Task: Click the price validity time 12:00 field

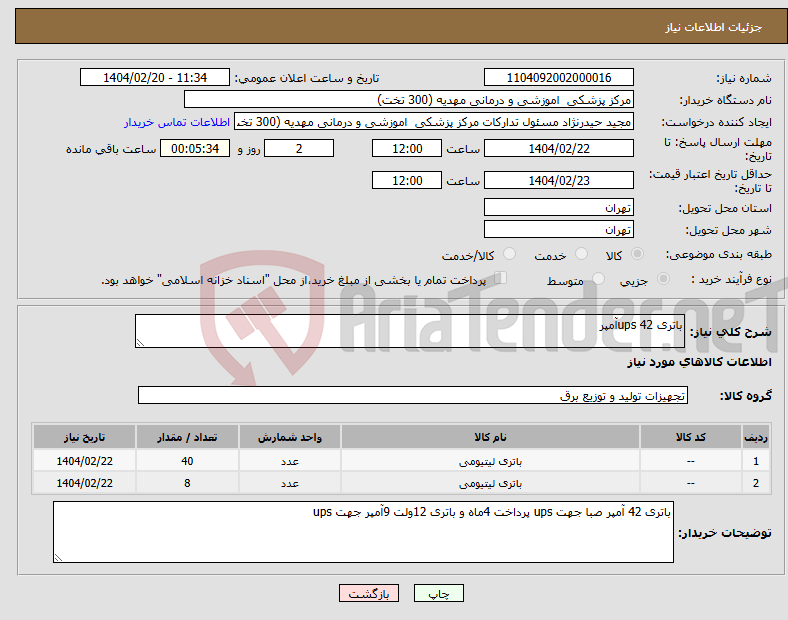Action: tap(407, 180)
